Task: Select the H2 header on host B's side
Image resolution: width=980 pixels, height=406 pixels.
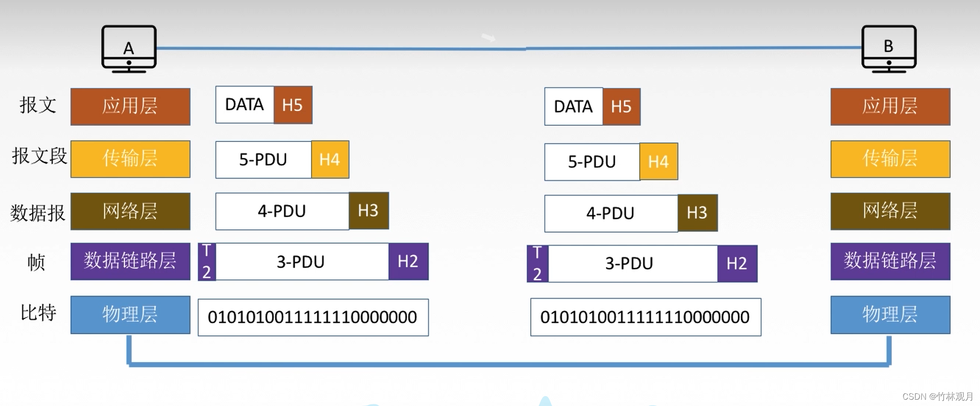Action: [738, 264]
